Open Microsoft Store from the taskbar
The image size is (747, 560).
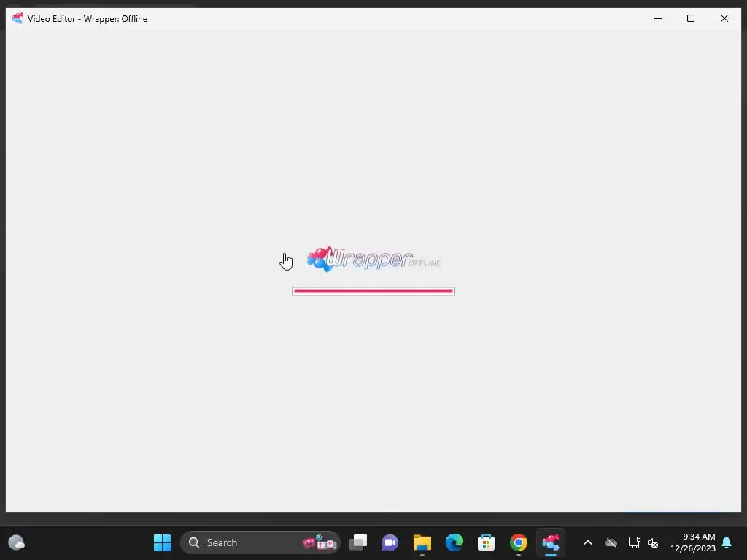pos(486,542)
